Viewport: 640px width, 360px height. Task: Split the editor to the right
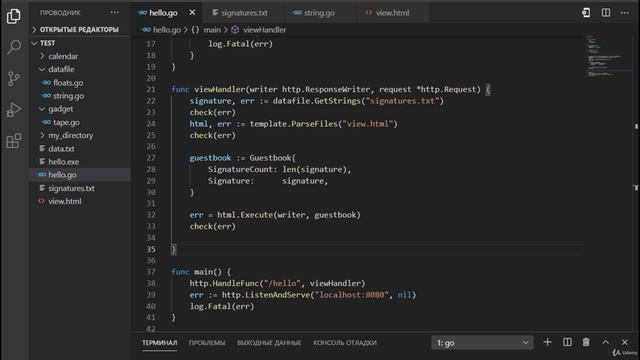pos(606,13)
